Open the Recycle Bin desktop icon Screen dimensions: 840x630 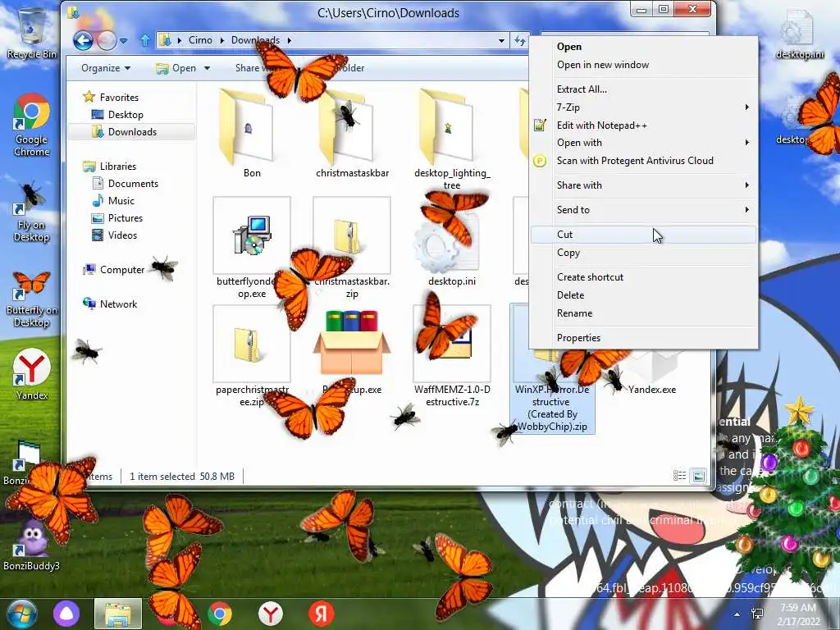(31, 33)
